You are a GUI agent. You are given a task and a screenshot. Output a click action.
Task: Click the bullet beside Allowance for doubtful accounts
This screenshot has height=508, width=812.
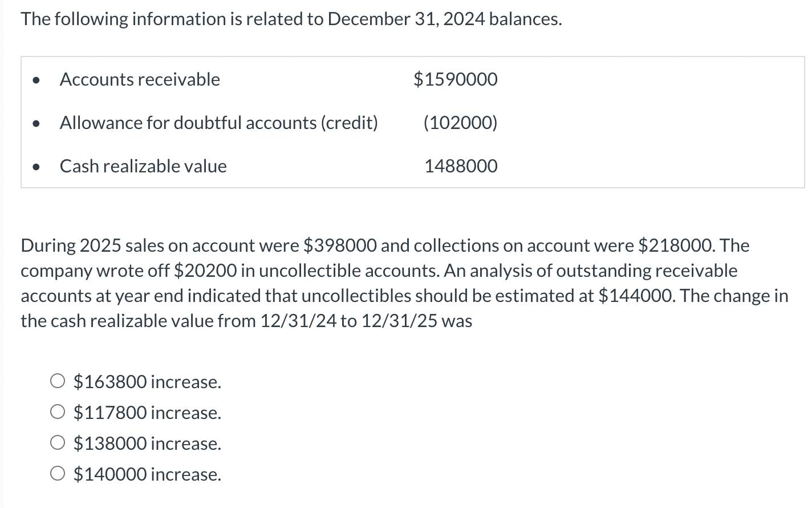click(x=36, y=123)
